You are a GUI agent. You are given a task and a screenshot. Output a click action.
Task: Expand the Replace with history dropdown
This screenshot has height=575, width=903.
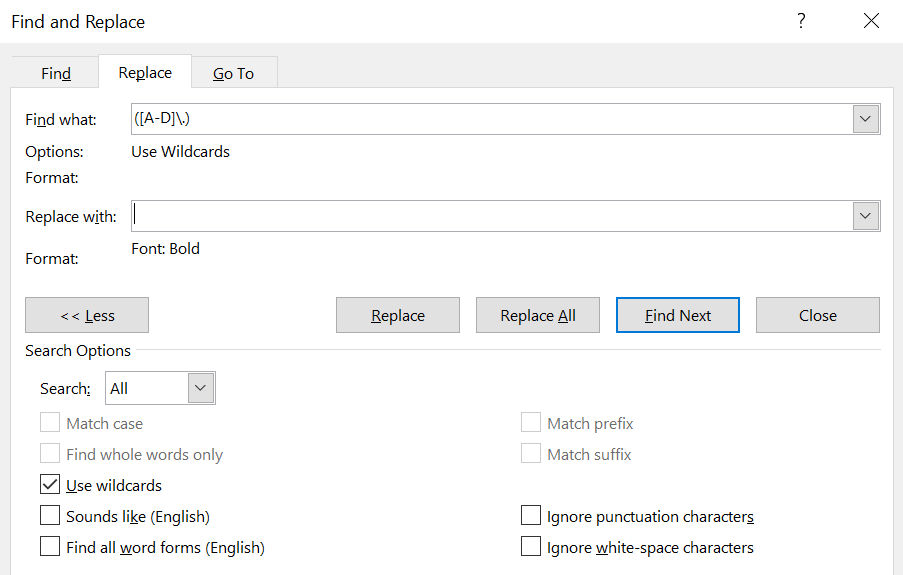pos(865,216)
